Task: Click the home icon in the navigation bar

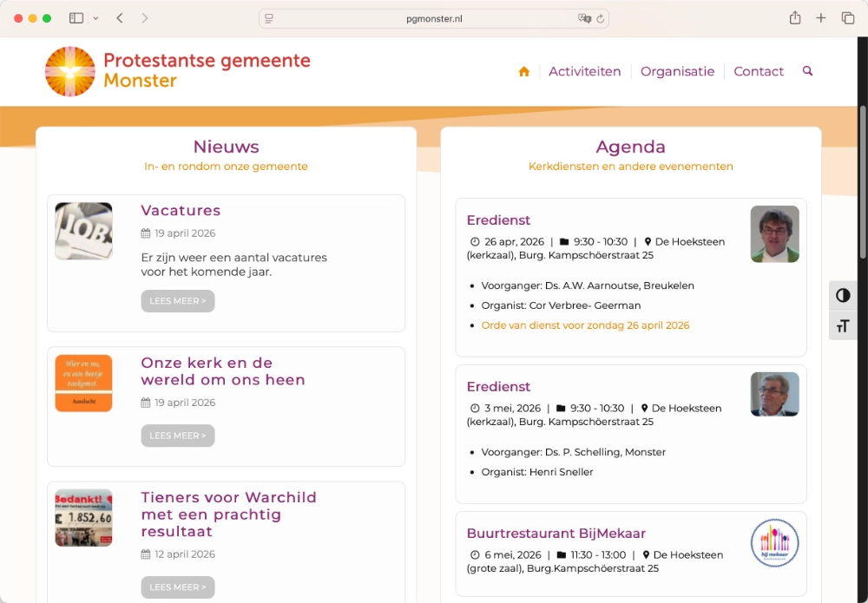Action: pos(523,71)
